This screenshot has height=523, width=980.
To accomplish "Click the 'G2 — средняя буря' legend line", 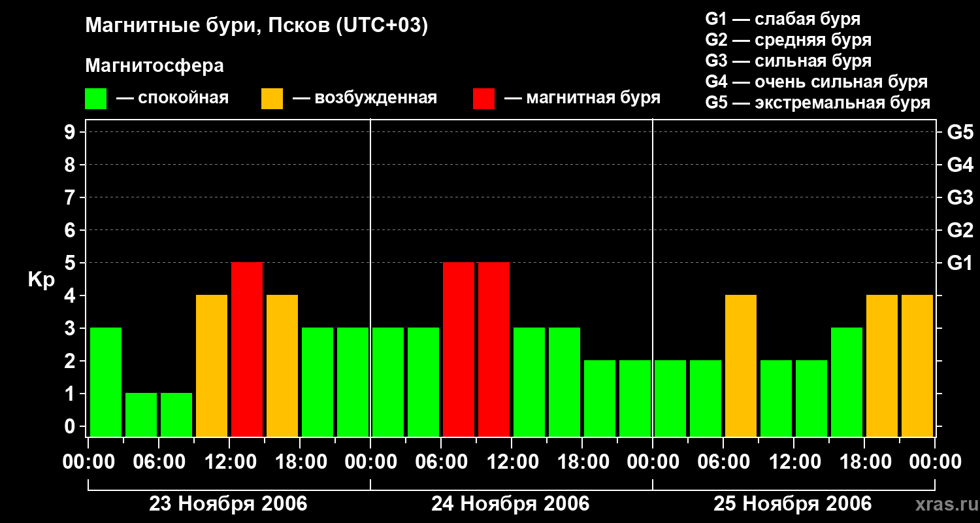I will click(788, 40).
